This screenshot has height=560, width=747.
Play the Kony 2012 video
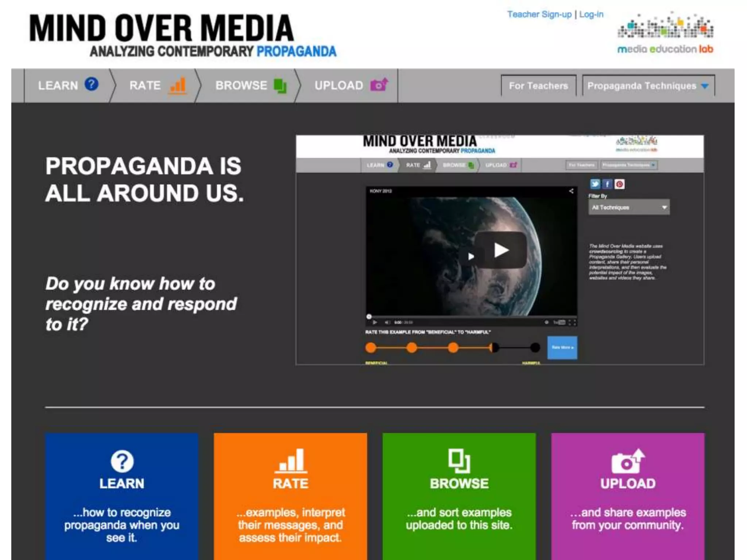pyautogui.click(x=501, y=250)
